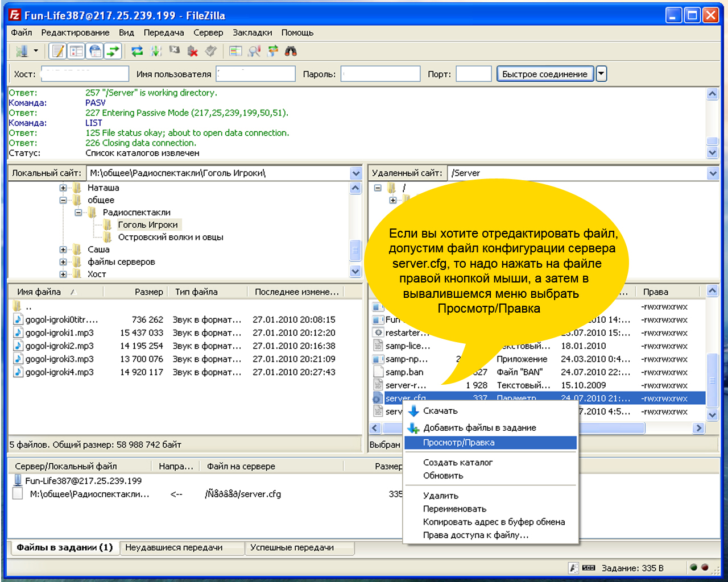Sort local files by Тип файла column
Viewport: 728px width, 582px height.
(208, 292)
